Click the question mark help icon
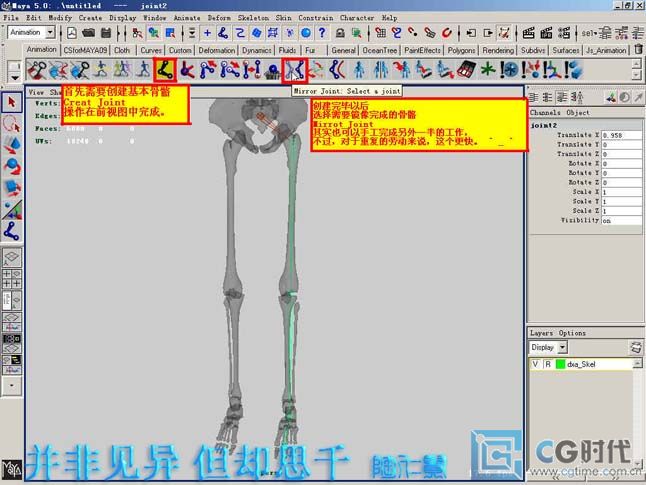 pos(322,33)
